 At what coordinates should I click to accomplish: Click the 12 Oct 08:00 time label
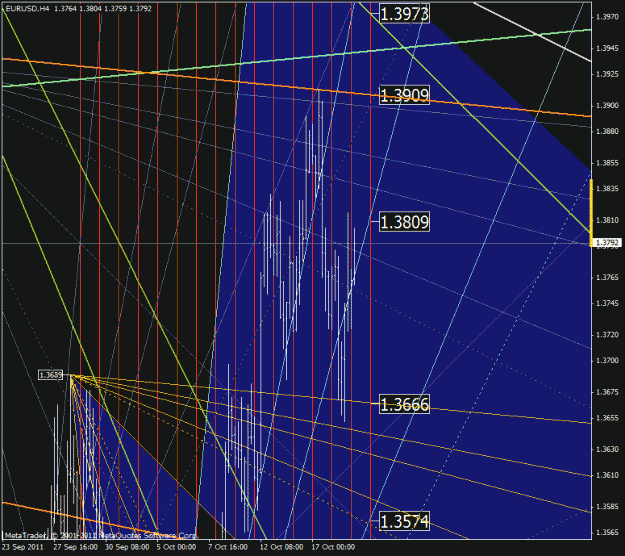(281, 547)
